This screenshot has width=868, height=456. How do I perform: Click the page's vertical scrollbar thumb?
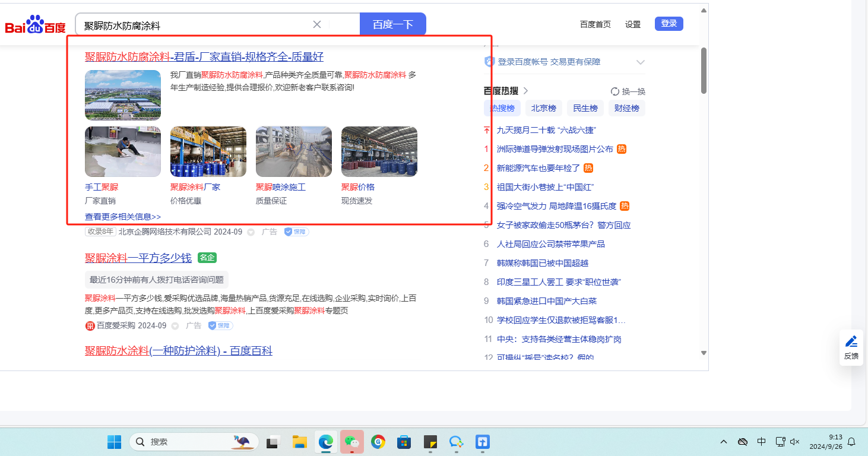[704, 70]
